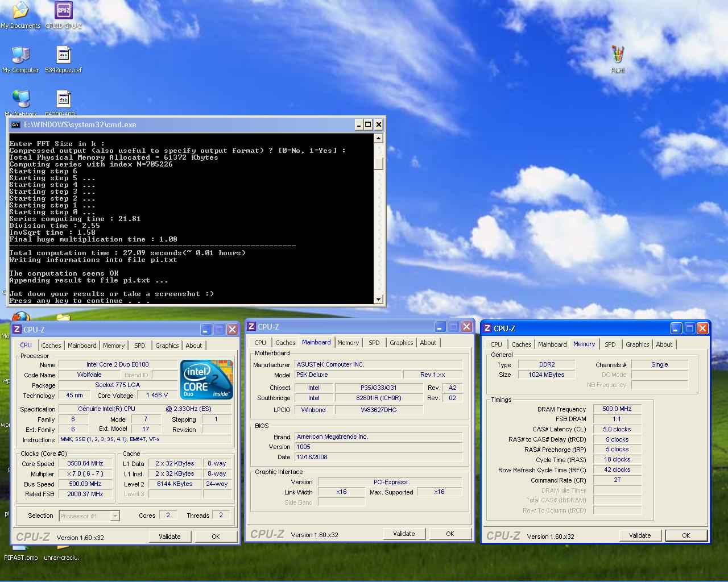Click Validate in the Mainboard window
728x582 pixels.
tap(404, 534)
